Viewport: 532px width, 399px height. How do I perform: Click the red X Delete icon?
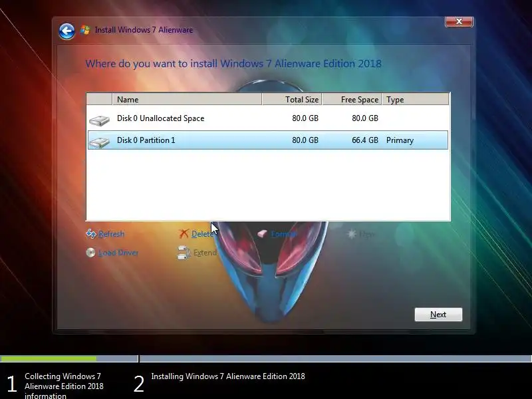pos(184,233)
